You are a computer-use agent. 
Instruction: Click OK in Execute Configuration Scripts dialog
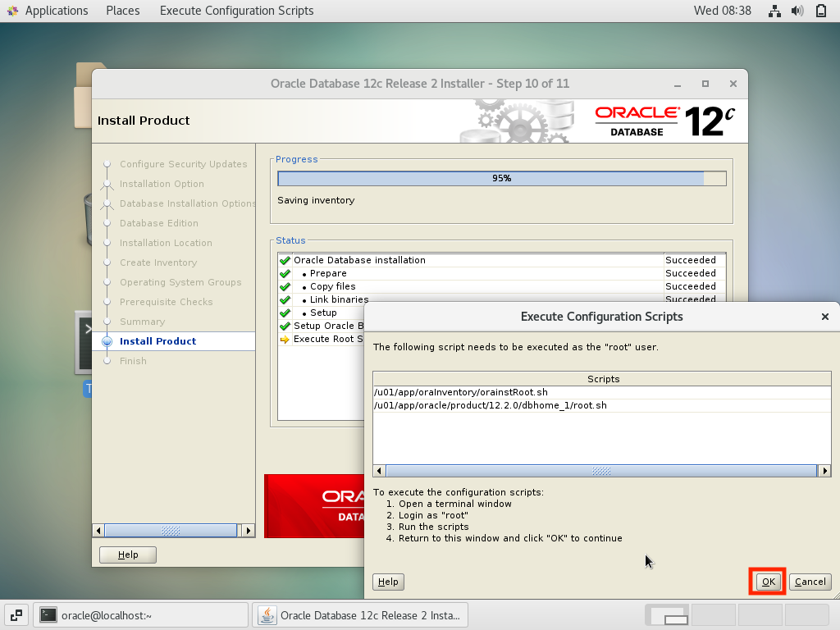[768, 582]
